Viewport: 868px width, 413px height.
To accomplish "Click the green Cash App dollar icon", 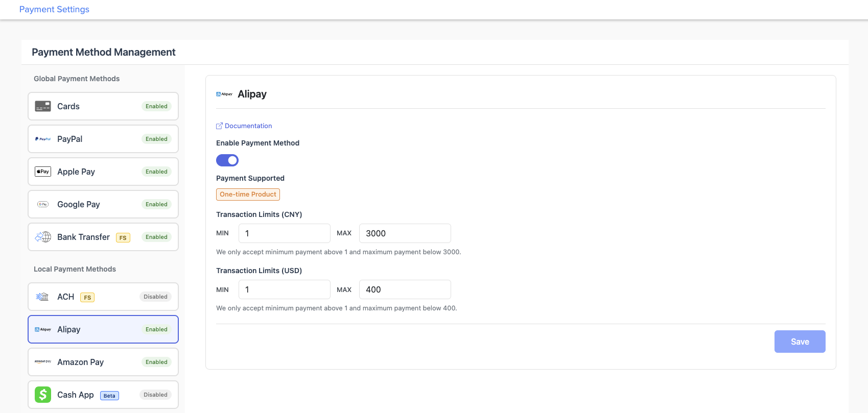I will pyautogui.click(x=43, y=395).
